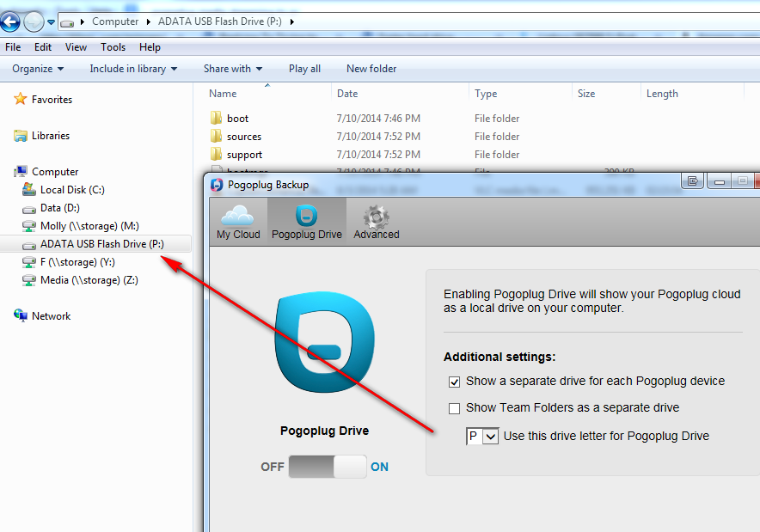Open Include in library dropdown

click(133, 69)
